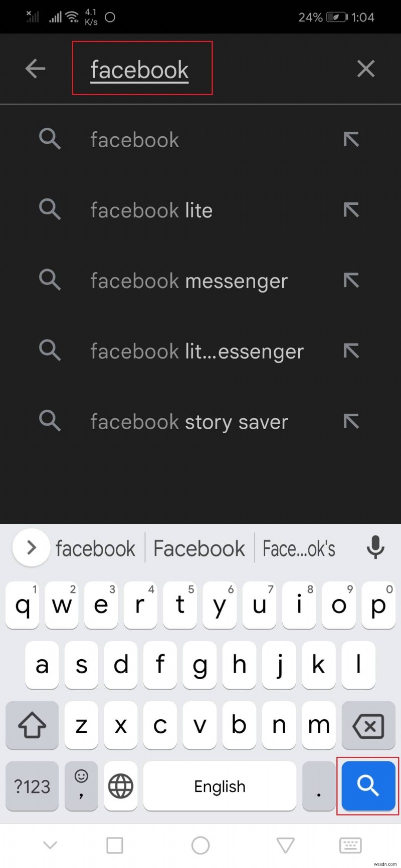The width and height of the screenshot is (401, 868).
Task: Tap the blue search key to run search
Action: coord(368,786)
